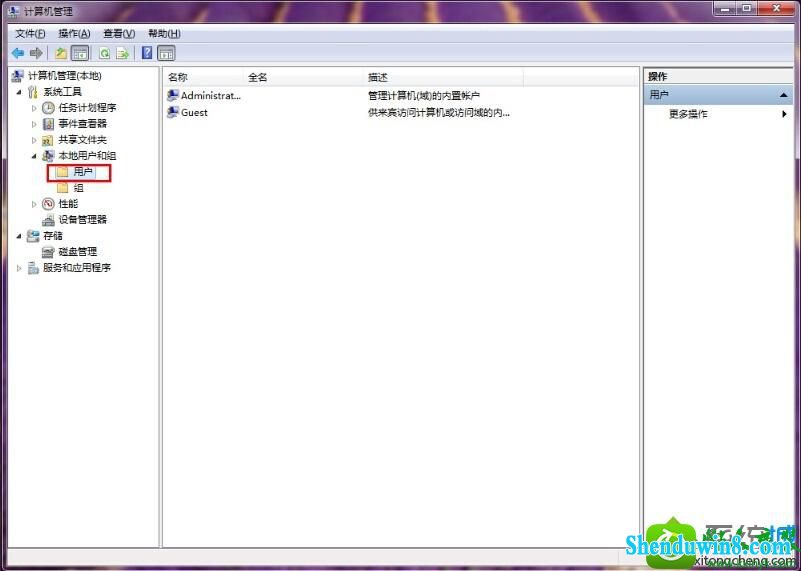Open the Help toolbar icon
The image size is (801, 571).
(x=147, y=53)
